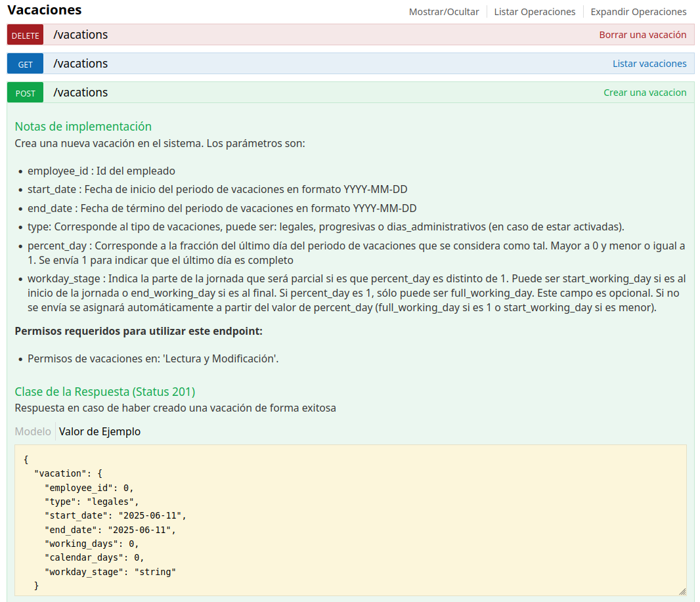Switch to the Modelo tab
700x602 pixels.
(x=33, y=431)
